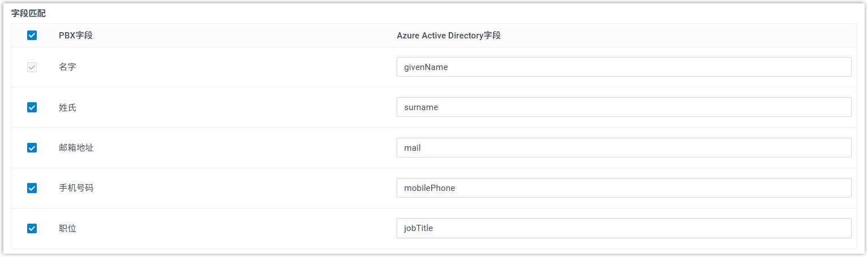Focus the jobTitle input field
The height and width of the screenshot is (257, 868).
[x=624, y=229]
